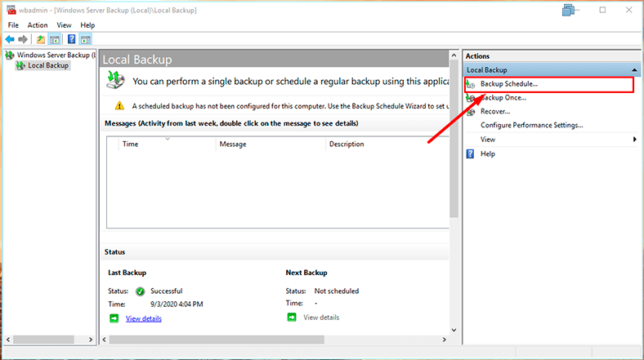Expand the View submenu arrow in Actions
Image resolution: width=644 pixels, height=360 pixels.
(634, 140)
